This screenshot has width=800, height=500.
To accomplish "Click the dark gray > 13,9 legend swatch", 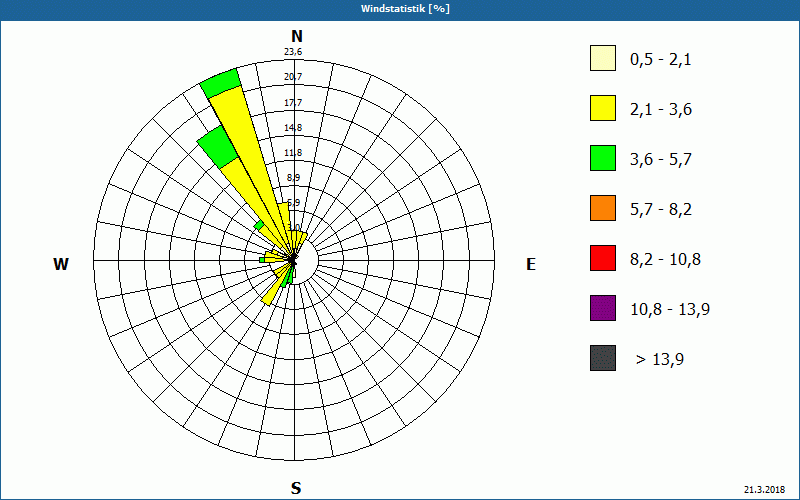I will coord(603,358).
